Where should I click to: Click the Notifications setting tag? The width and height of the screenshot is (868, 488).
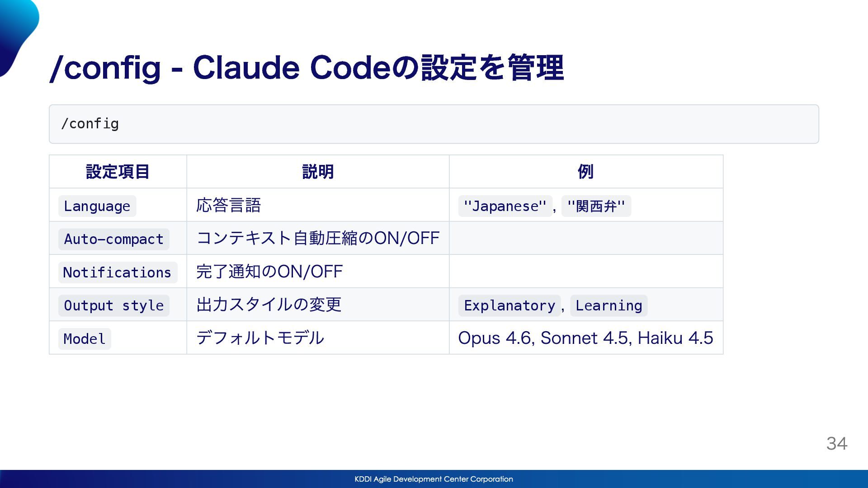117,272
